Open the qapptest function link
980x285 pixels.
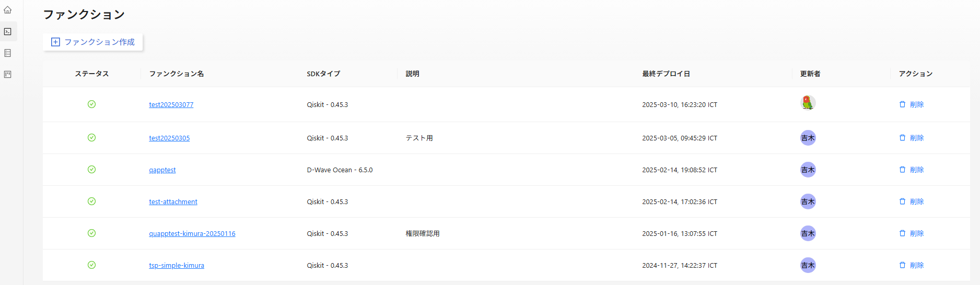(x=162, y=170)
